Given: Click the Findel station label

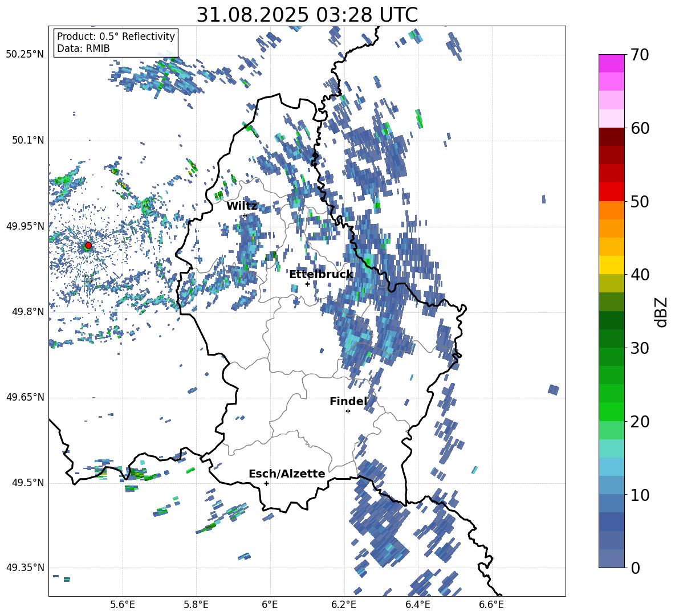Looking at the screenshot, I should coord(348,402).
